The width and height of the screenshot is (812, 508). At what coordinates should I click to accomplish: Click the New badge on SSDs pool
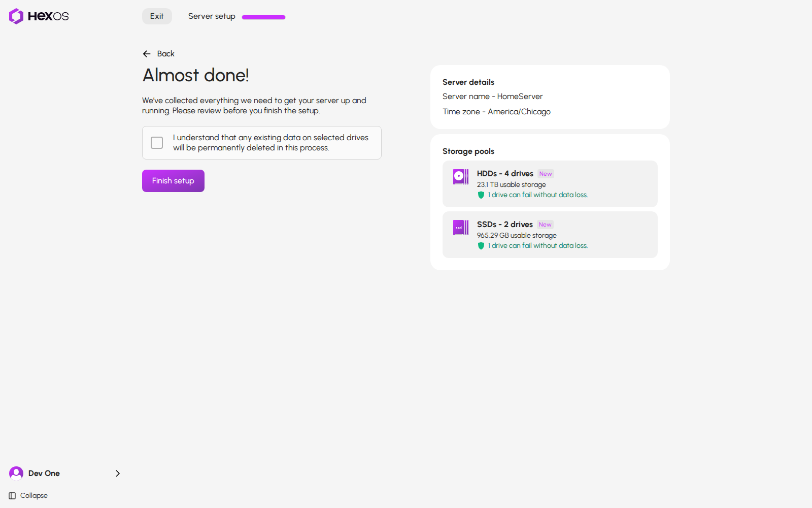pos(545,225)
